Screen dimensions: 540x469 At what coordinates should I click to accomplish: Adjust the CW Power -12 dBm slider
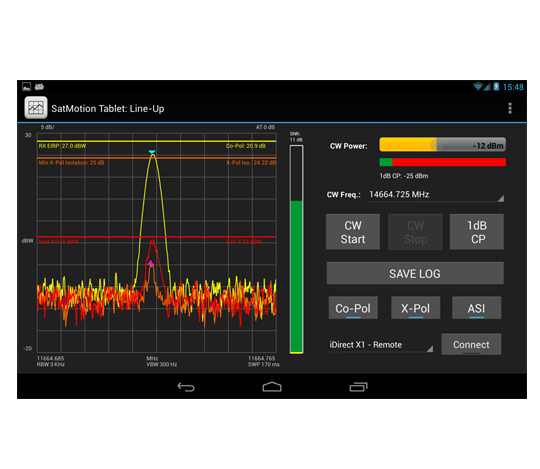[x=443, y=145]
